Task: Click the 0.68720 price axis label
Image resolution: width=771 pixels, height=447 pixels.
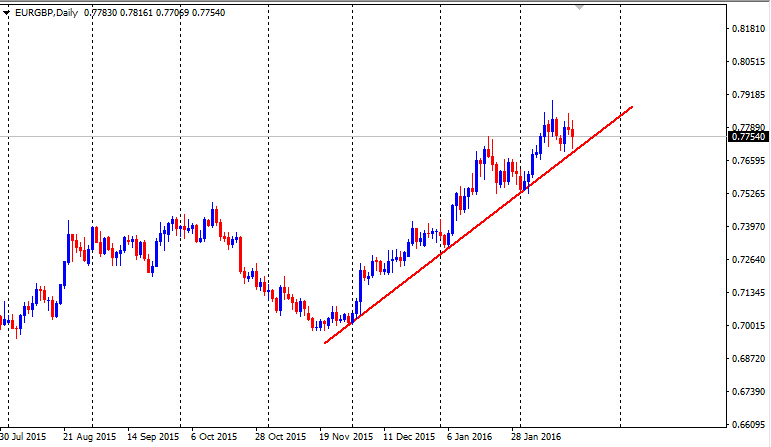Action: tap(749, 359)
